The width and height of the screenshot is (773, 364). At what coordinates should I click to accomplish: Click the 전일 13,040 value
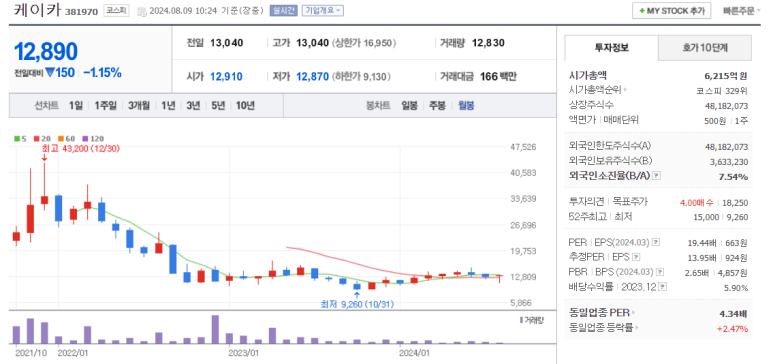point(226,43)
